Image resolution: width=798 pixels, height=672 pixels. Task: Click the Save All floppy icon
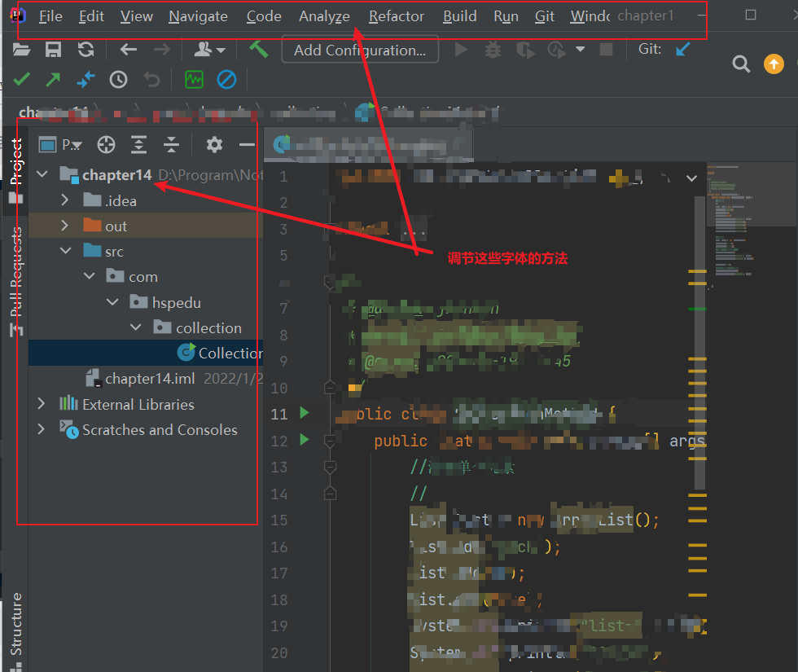point(53,50)
